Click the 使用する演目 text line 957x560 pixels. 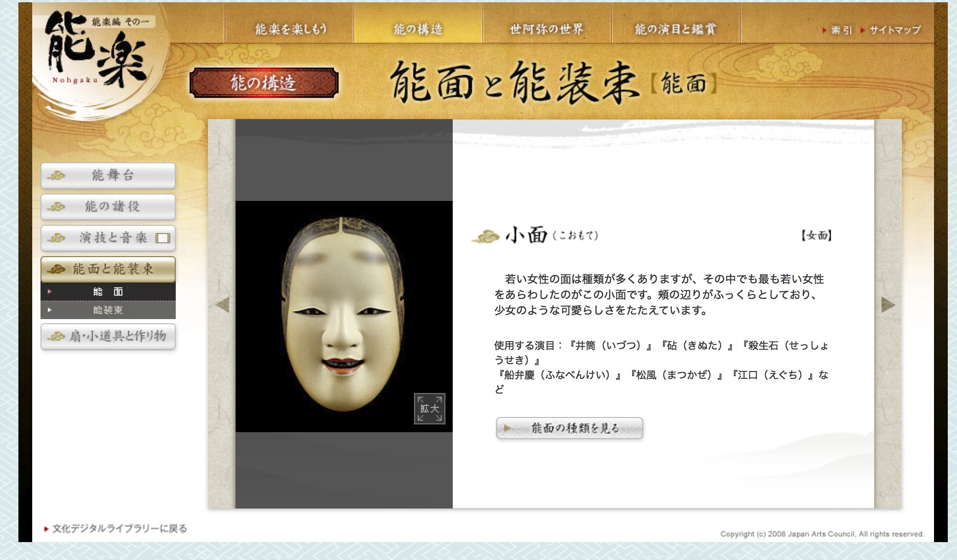662,367
